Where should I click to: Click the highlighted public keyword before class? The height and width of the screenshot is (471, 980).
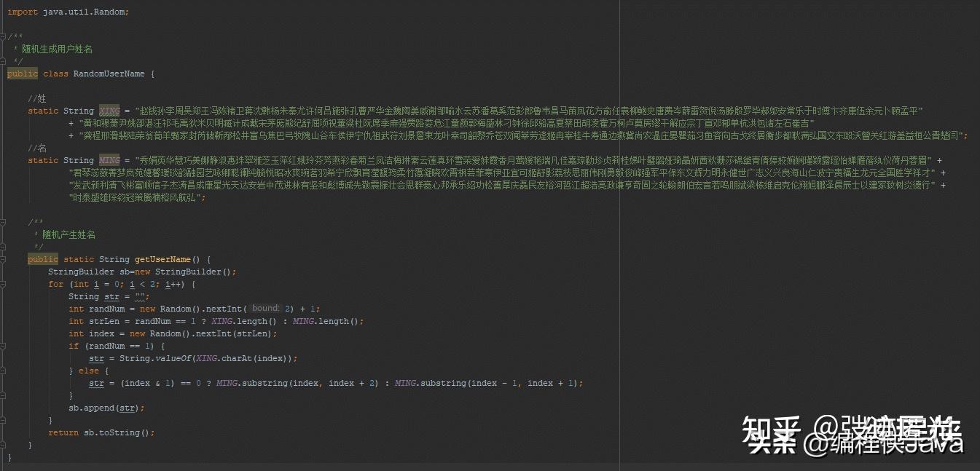click(x=22, y=74)
